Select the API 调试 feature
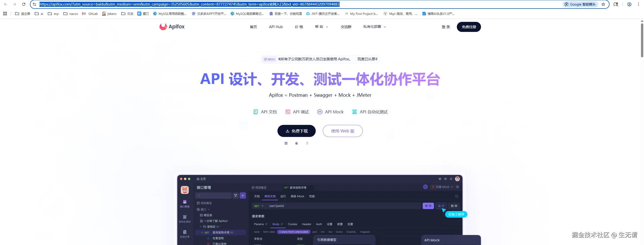Viewport: 644px width, 245px height. click(x=297, y=112)
